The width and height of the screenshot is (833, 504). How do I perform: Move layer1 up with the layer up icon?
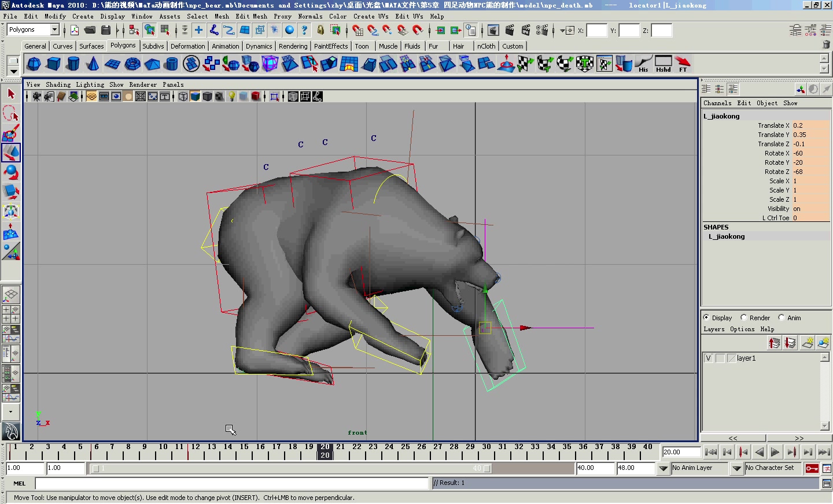pos(775,343)
